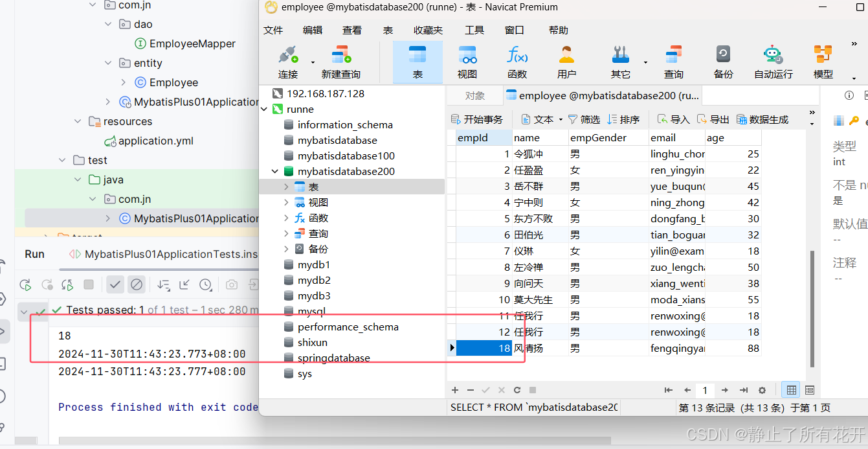Open the 视图 (View) toolbar icon
Image resolution: width=868 pixels, height=449 pixels.
pos(467,62)
